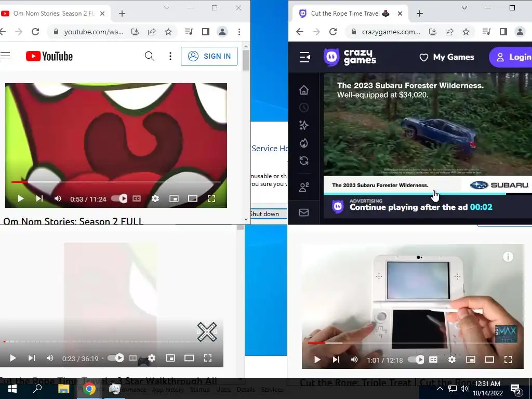Open the YouTube hamburger guide menu

(5, 56)
